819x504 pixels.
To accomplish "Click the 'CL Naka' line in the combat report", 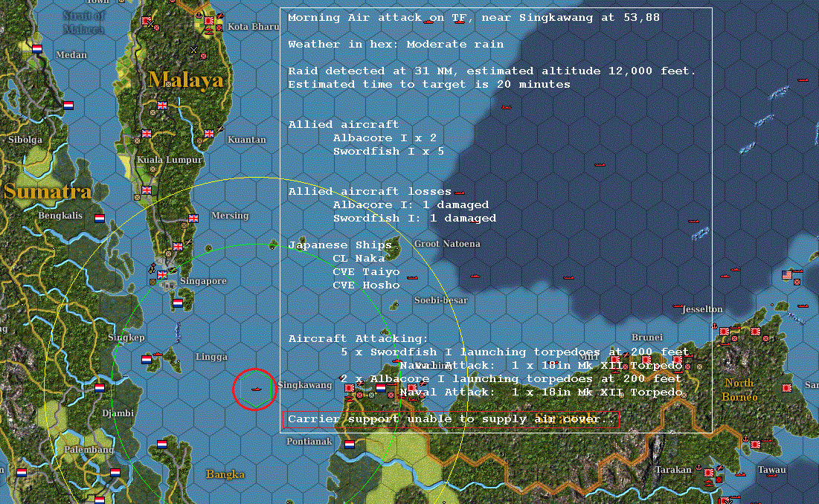I will click(x=359, y=258).
